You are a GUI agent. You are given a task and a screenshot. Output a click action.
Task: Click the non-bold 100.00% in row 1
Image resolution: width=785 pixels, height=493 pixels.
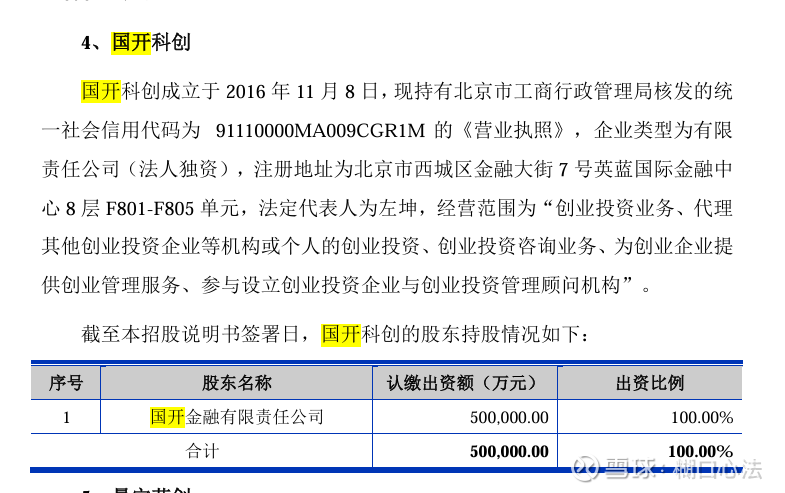tap(702, 417)
